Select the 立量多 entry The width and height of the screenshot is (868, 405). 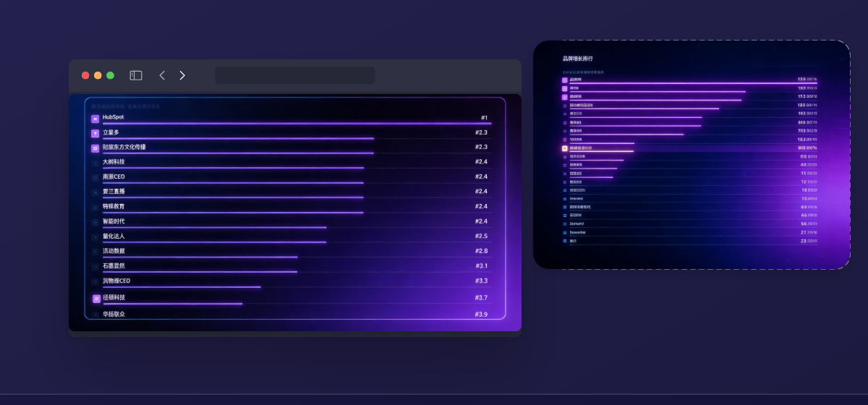pyautogui.click(x=111, y=132)
